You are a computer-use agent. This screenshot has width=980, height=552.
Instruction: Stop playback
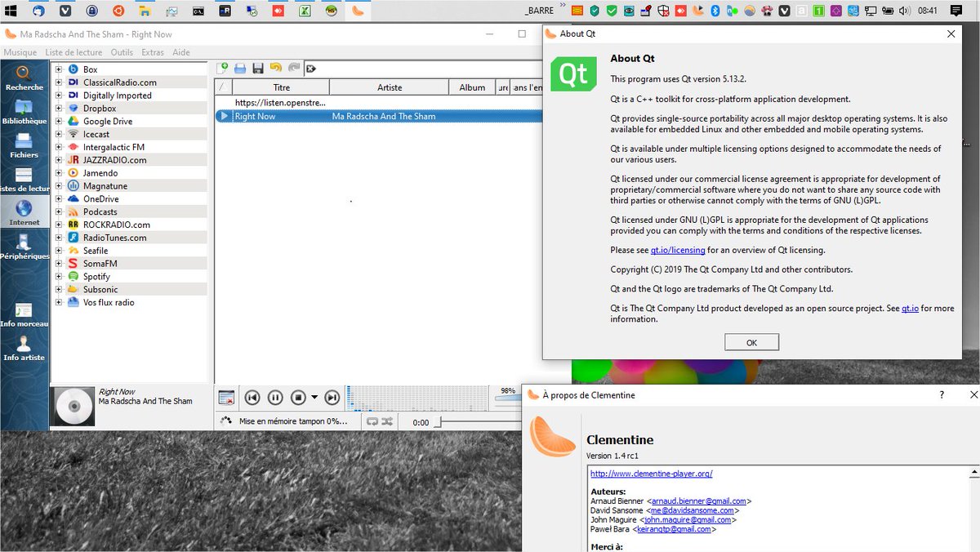(298, 398)
